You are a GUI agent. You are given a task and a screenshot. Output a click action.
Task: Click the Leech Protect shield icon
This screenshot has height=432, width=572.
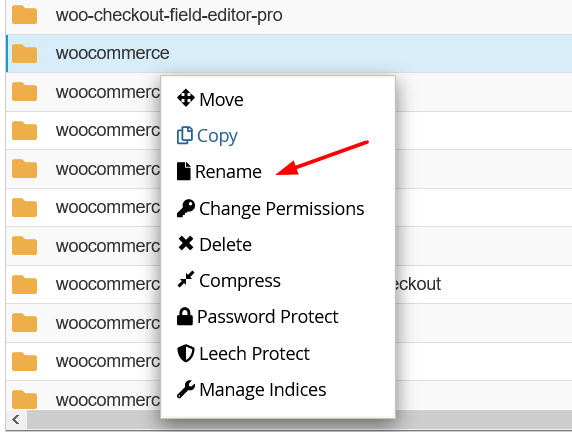(186, 353)
